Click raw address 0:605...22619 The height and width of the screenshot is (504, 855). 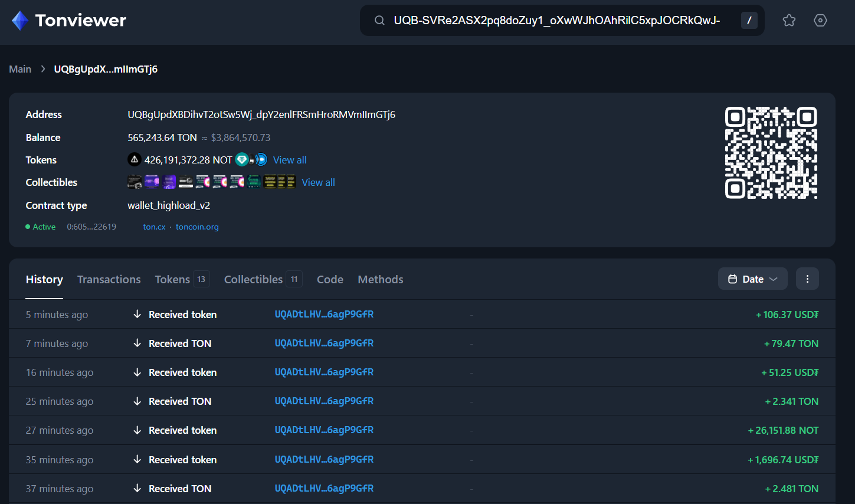[x=91, y=227]
